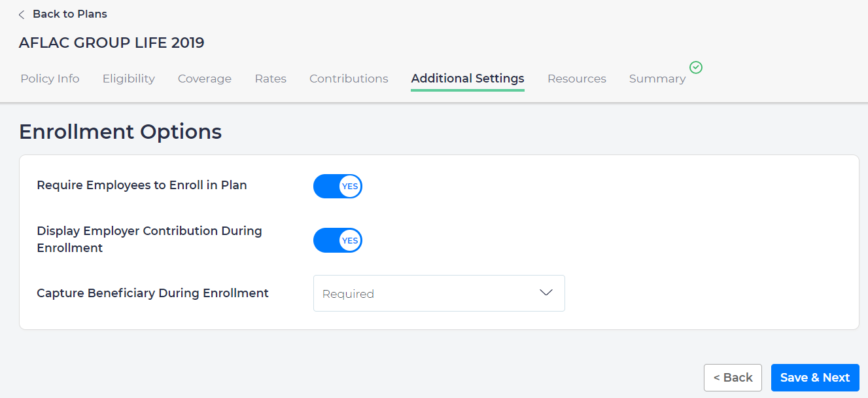Click the down chevron in the Required combo box
This screenshot has width=868, height=398.
click(x=546, y=293)
